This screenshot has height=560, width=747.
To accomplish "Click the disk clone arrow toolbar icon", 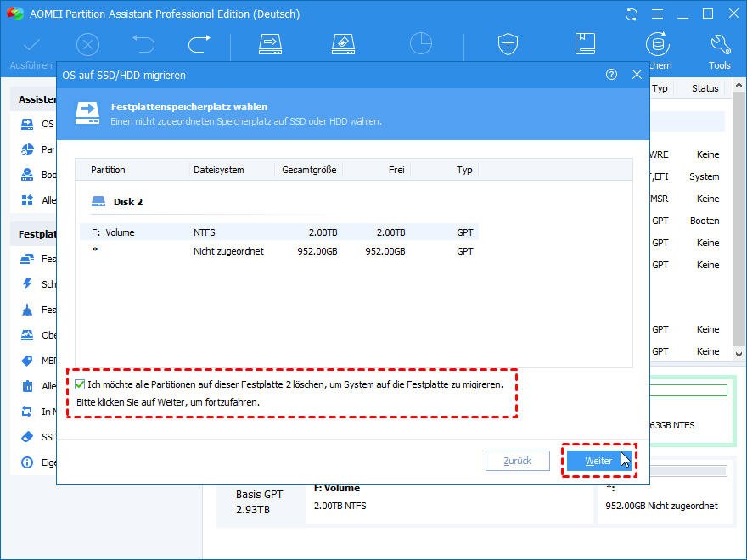I will click(x=270, y=44).
